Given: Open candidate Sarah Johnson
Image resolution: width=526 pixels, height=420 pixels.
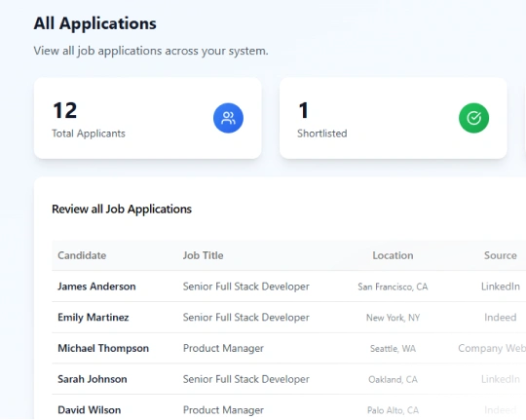Looking at the screenshot, I should point(93,379).
